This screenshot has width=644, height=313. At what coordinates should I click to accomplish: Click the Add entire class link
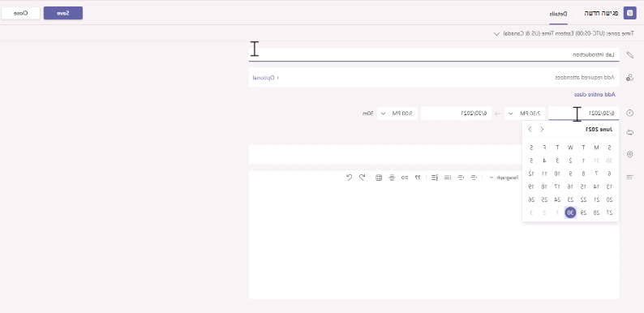pos(594,94)
